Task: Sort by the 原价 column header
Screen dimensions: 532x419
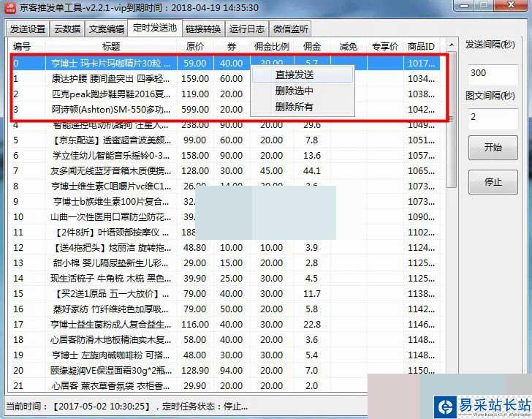Action: (x=195, y=47)
